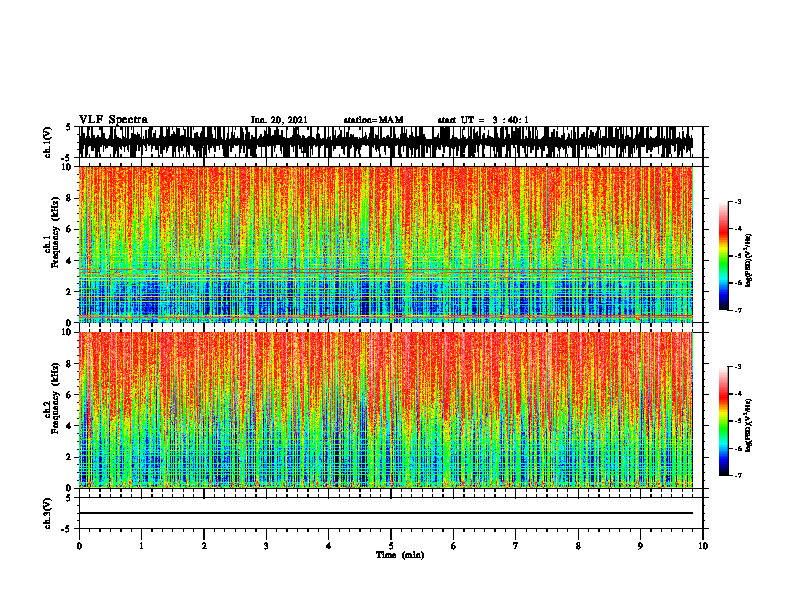Click the ch.1 voltage waveform trace
The image size is (792, 612).
coord(385,142)
